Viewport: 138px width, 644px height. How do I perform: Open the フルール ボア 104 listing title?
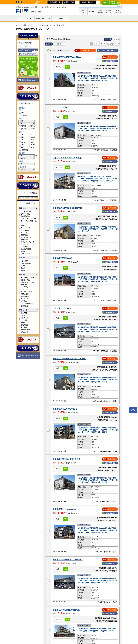pos(62,308)
